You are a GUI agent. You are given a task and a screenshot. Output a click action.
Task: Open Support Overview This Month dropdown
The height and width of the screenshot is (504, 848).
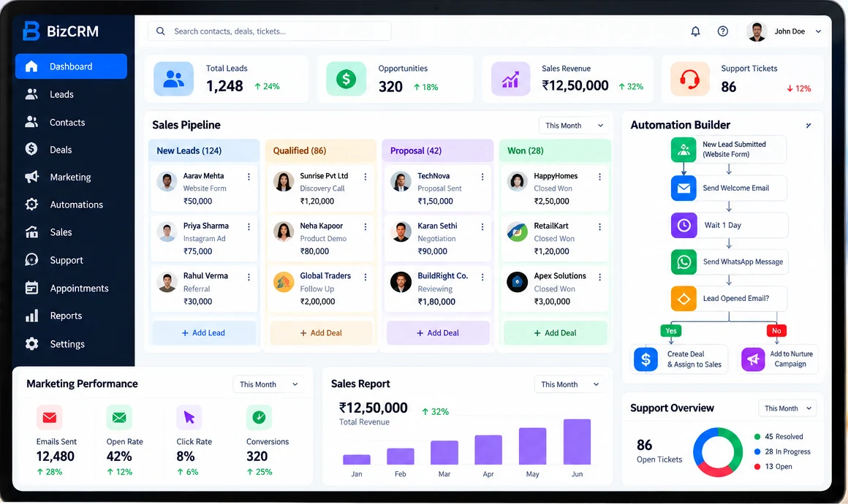pos(787,408)
